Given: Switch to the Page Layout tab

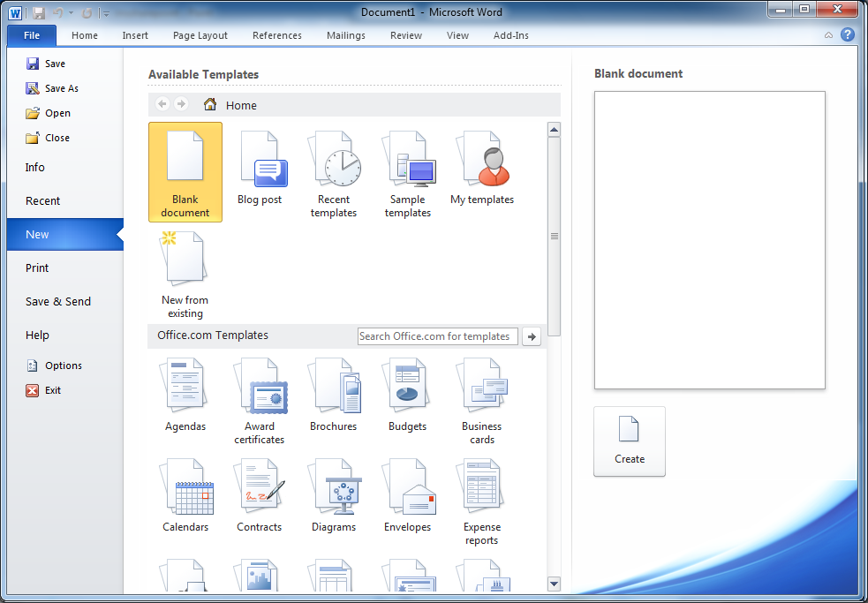Looking at the screenshot, I should click(200, 35).
